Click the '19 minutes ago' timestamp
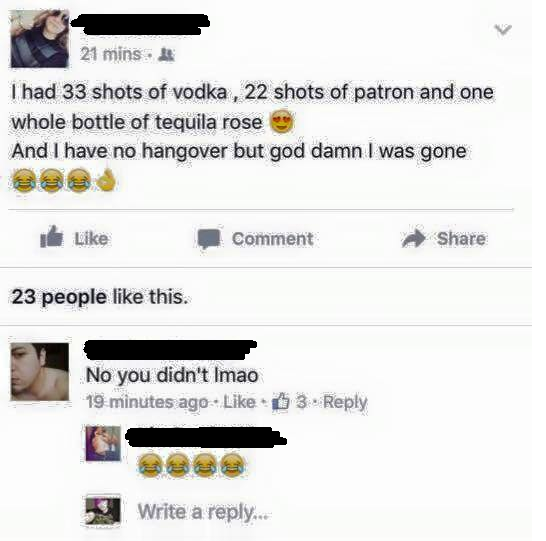The image size is (546, 541). coord(147,403)
